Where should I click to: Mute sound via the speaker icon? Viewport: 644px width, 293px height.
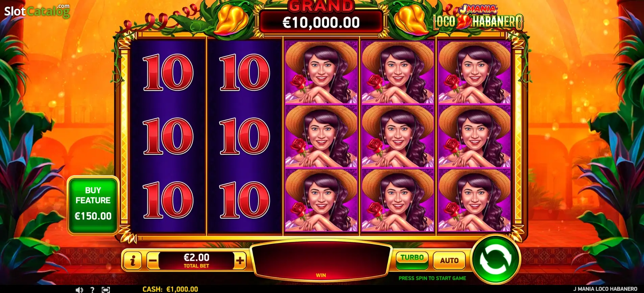tap(79, 290)
